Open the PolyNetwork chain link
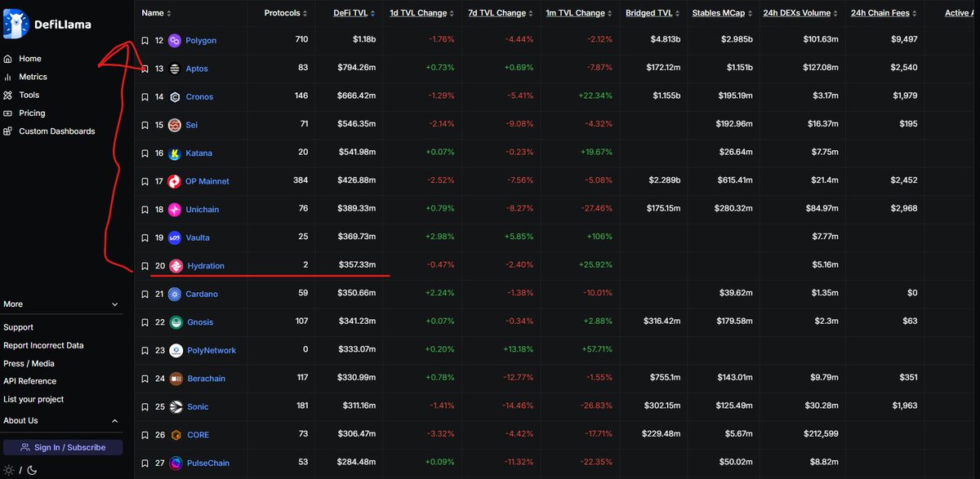Image resolution: width=980 pixels, height=479 pixels. click(x=212, y=351)
